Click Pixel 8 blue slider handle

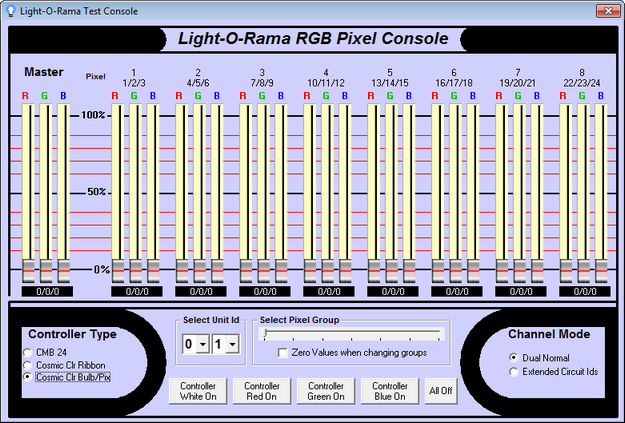[x=601, y=271]
